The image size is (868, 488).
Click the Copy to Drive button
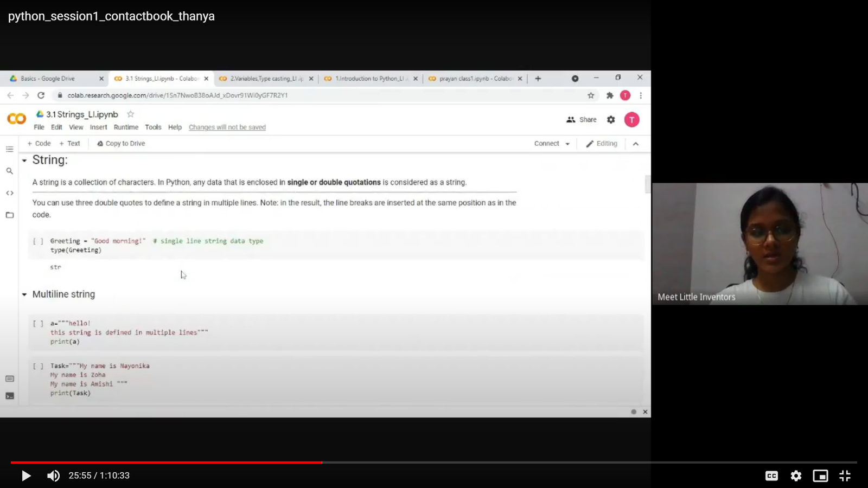(x=121, y=144)
